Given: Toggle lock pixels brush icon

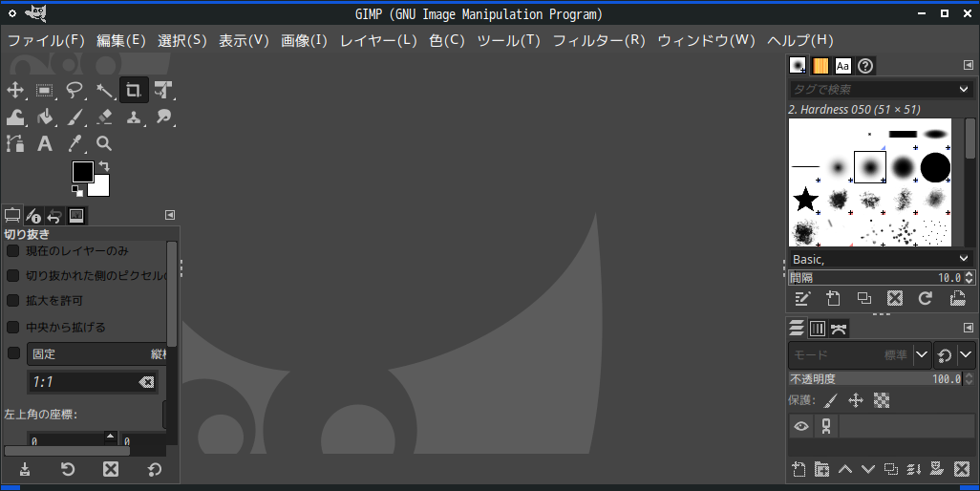Looking at the screenshot, I should click(x=831, y=400).
